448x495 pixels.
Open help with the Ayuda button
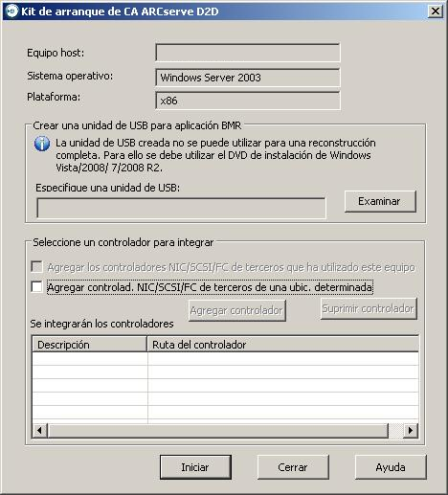tap(391, 467)
